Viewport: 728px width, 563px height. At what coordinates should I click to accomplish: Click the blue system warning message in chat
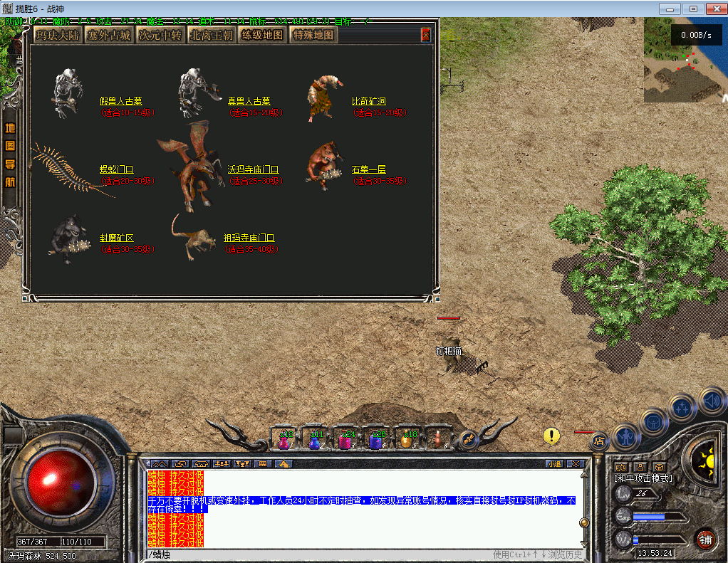click(362, 505)
